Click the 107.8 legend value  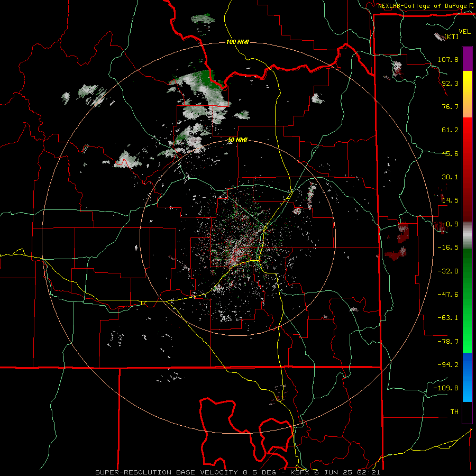point(448,59)
